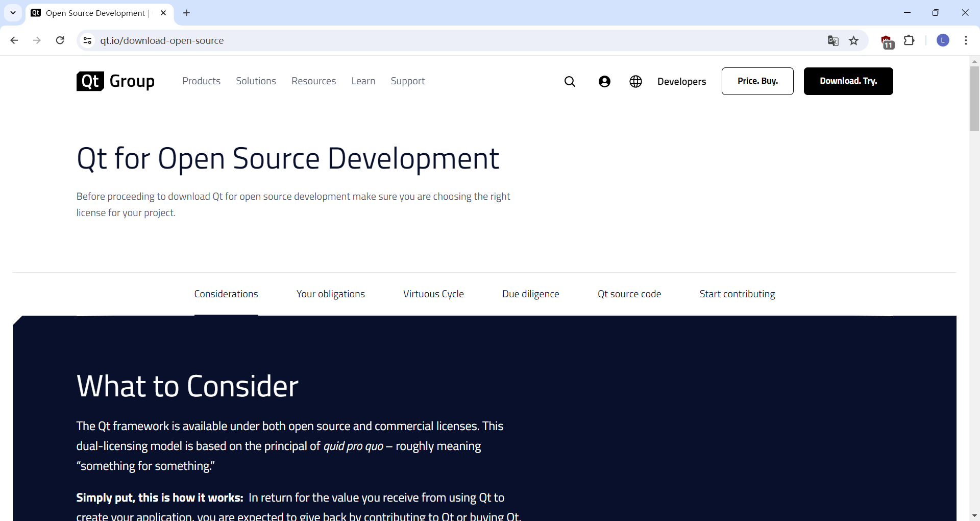
Task: Open the site search magnifier icon
Action: tap(570, 82)
